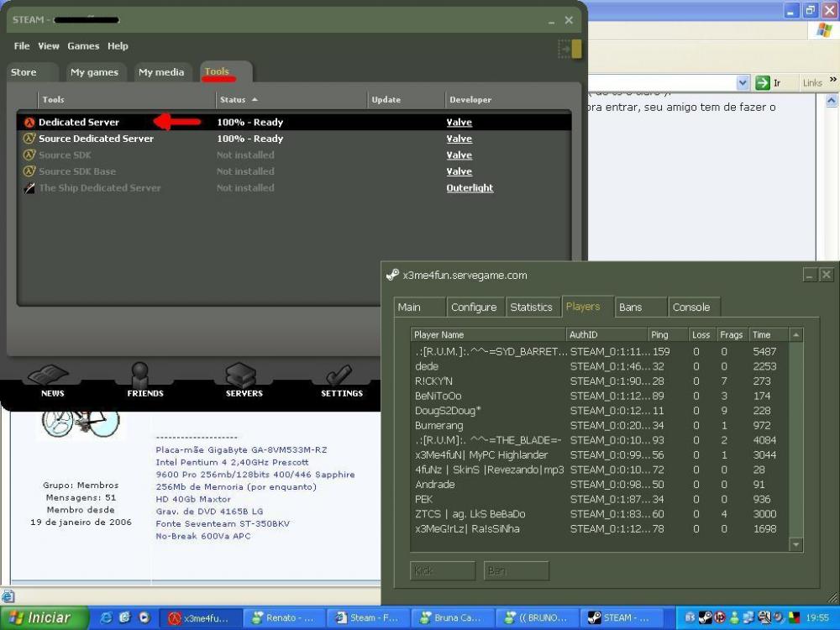Expand the browser address bar dropdown

pyautogui.click(x=743, y=82)
